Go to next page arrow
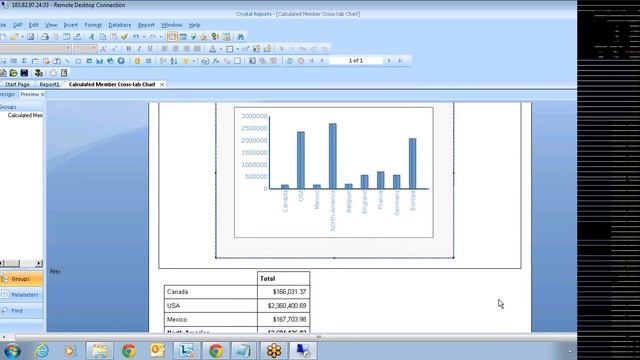 pyautogui.click(x=389, y=61)
